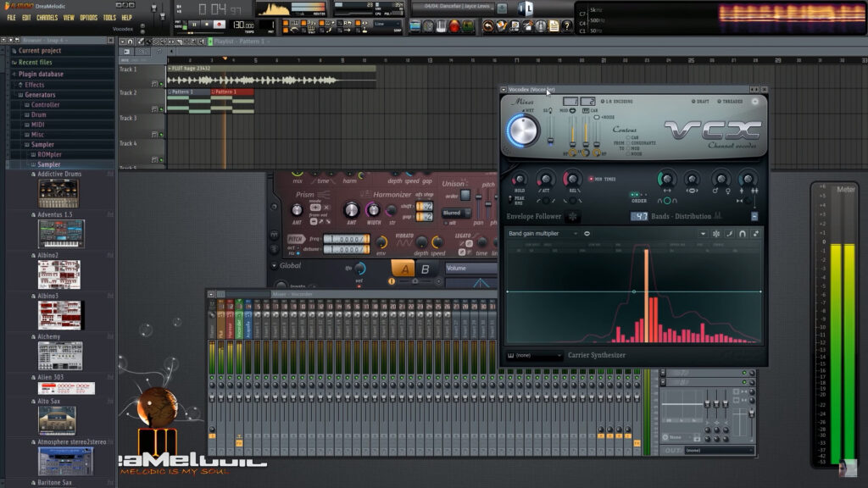The width and height of the screenshot is (868, 488).
Task: Click the freeze snowflake icon above the band graph
Action: coord(716,234)
